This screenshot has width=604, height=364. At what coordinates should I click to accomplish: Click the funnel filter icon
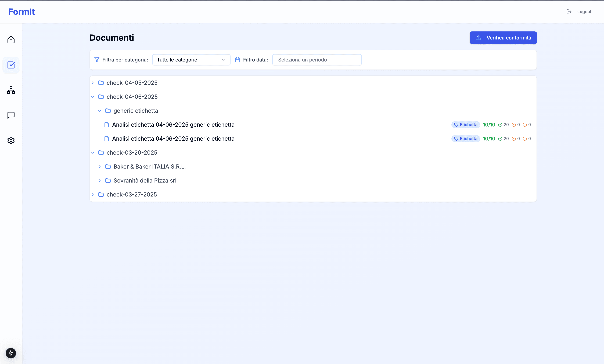tap(97, 60)
